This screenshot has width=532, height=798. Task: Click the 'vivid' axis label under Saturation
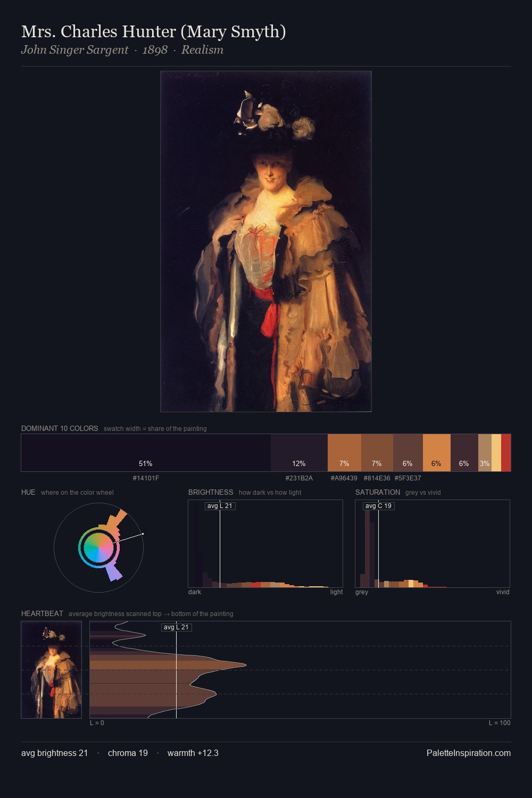click(503, 592)
